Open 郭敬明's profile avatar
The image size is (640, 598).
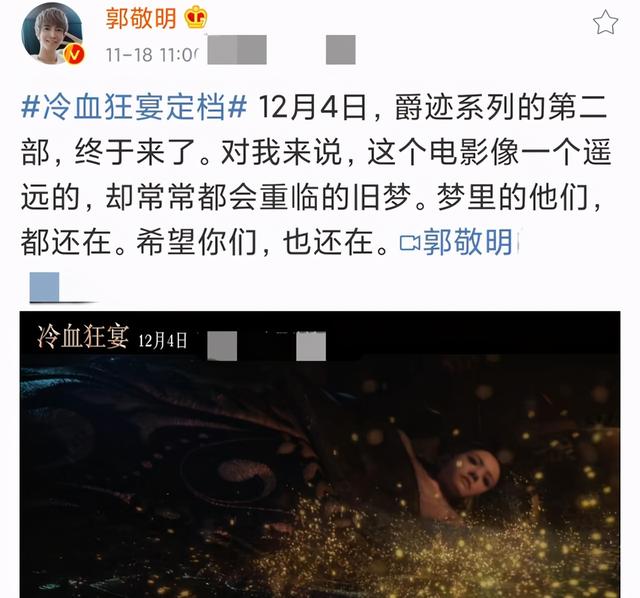pyautogui.click(x=52, y=34)
